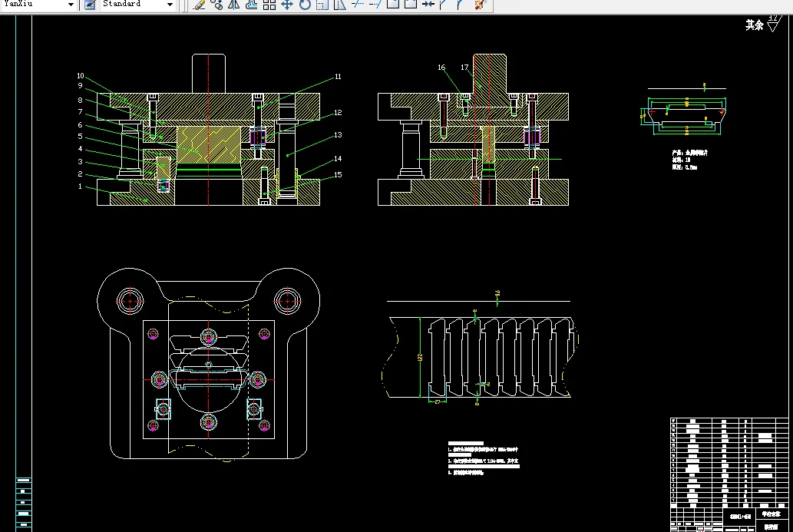
Task: Select part balloon number 11
Action: [x=338, y=77]
